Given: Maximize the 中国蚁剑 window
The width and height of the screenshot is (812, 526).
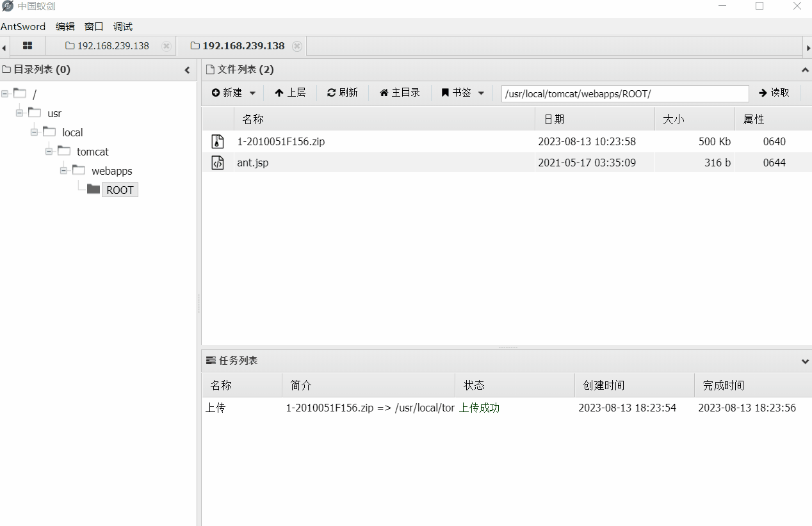Looking at the screenshot, I should tap(759, 6).
